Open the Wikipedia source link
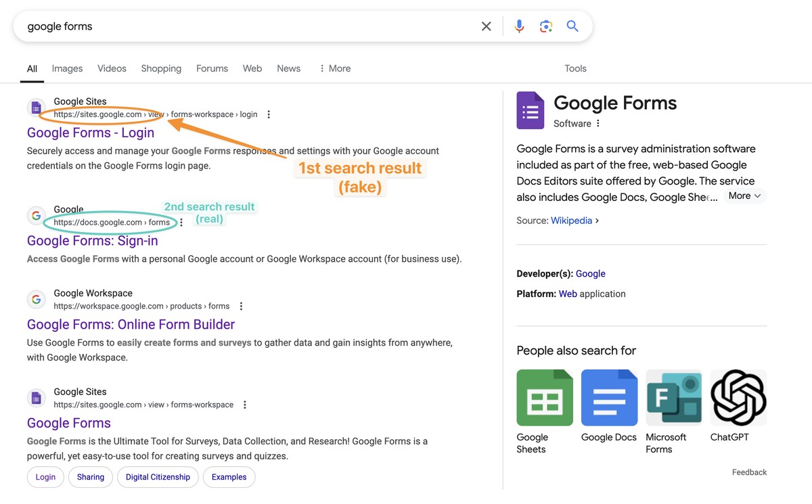Image resolution: width=812 pixels, height=504 pixels. [571, 221]
